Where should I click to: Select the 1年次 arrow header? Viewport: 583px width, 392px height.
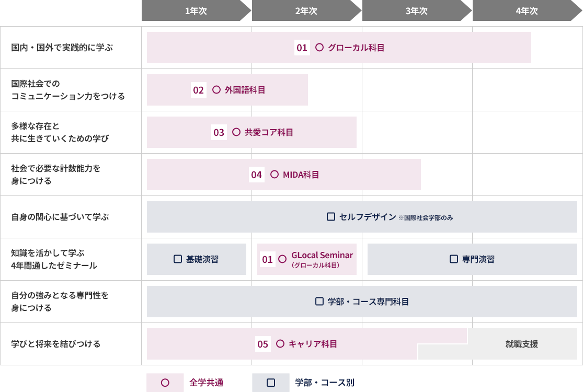point(196,11)
